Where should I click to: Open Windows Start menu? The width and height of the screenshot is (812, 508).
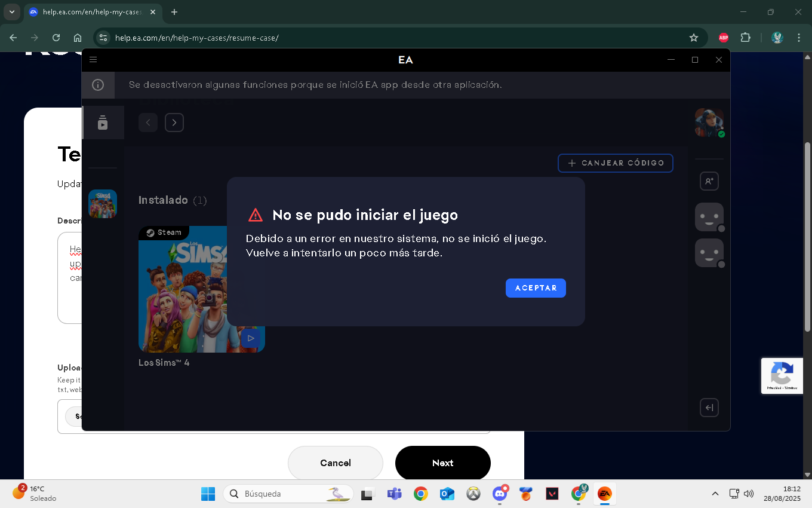[208, 494]
